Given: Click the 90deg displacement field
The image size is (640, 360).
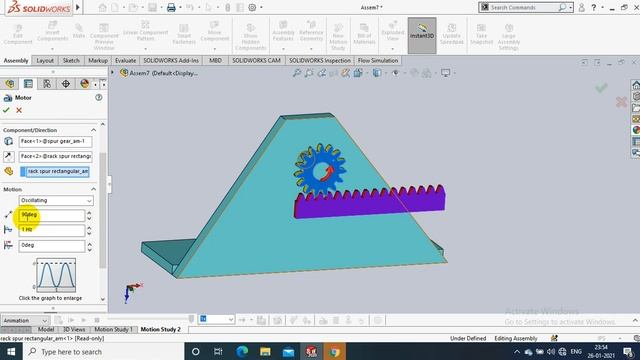Looking at the screenshot, I should click(x=51, y=215).
